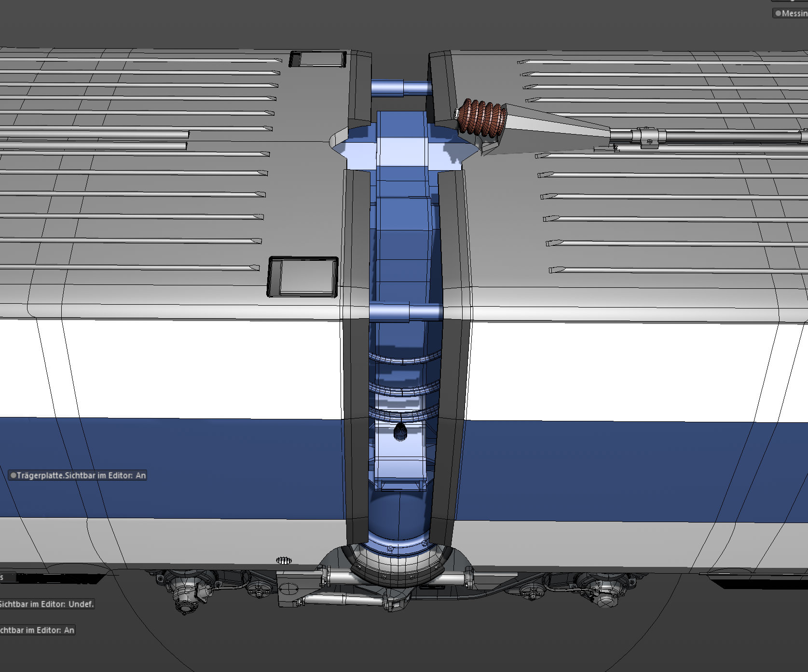
Task: Select the round vent grille under car
Action: point(284,560)
